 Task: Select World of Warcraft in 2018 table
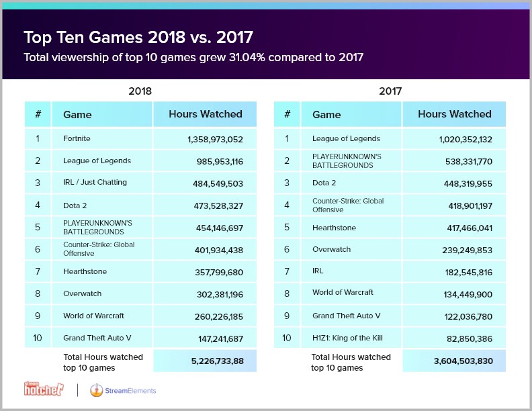point(93,315)
